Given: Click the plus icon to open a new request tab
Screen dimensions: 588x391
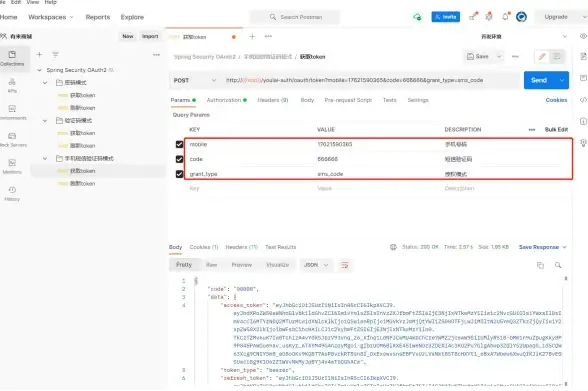Looking at the screenshot, I should click(252, 36).
